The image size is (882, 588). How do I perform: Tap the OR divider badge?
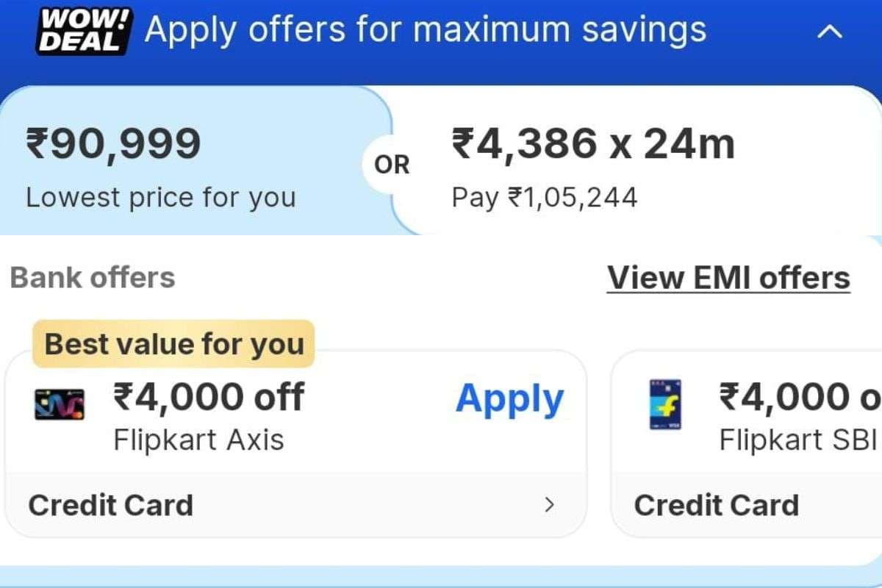[392, 165]
